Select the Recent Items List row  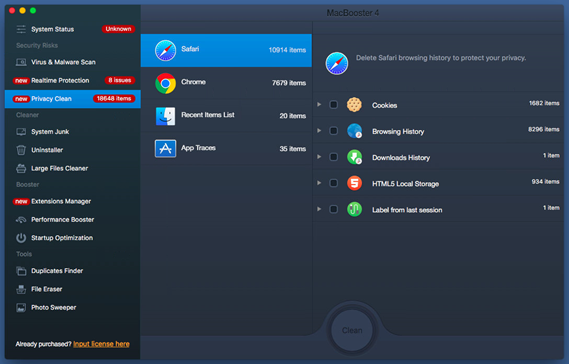pyautogui.click(x=226, y=116)
